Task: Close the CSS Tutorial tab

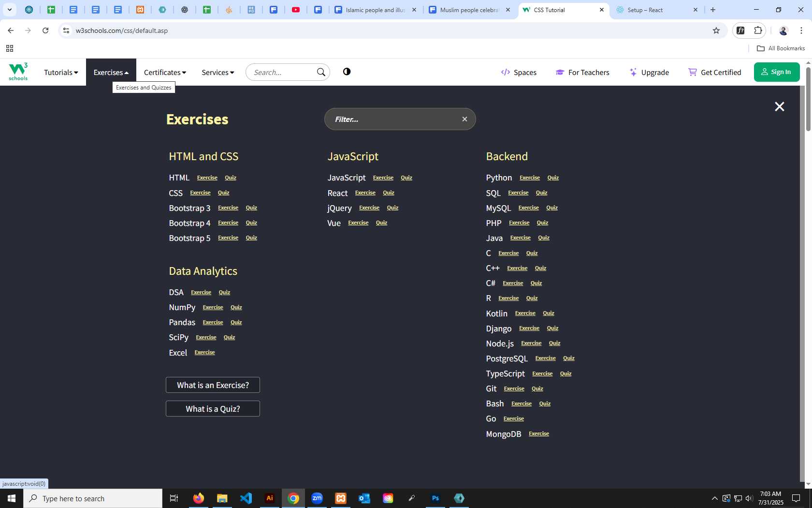Action: click(x=601, y=10)
